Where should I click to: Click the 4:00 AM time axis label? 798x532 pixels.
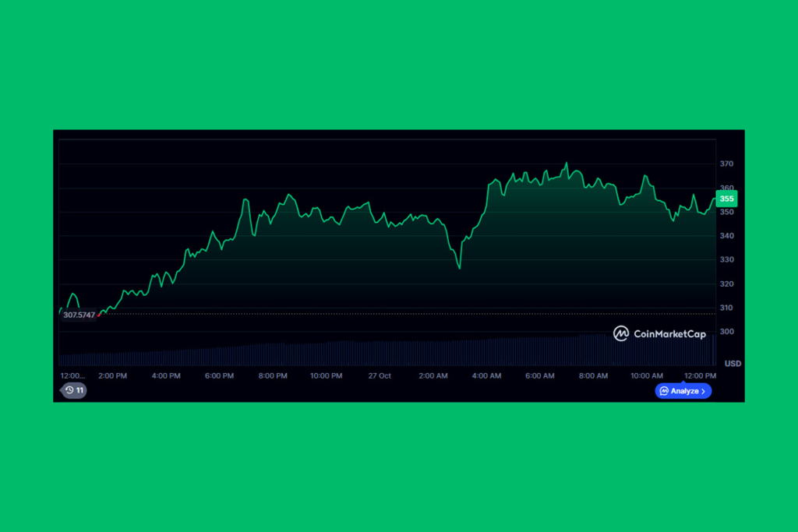coord(486,375)
